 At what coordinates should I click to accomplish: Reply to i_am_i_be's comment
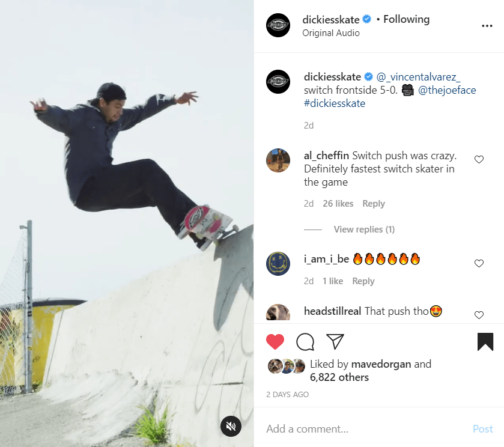(x=363, y=281)
